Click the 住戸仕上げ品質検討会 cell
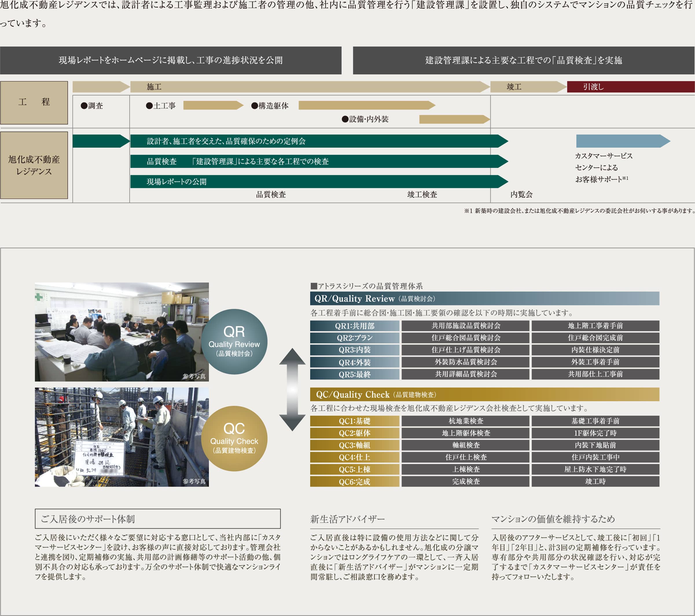 [466, 350]
